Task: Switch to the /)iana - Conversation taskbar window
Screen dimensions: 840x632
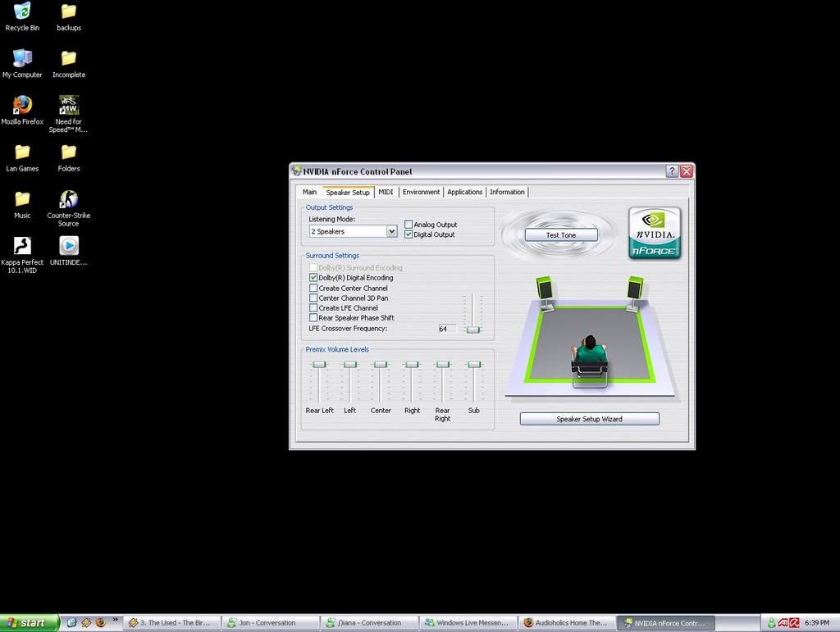Action: point(368,623)
